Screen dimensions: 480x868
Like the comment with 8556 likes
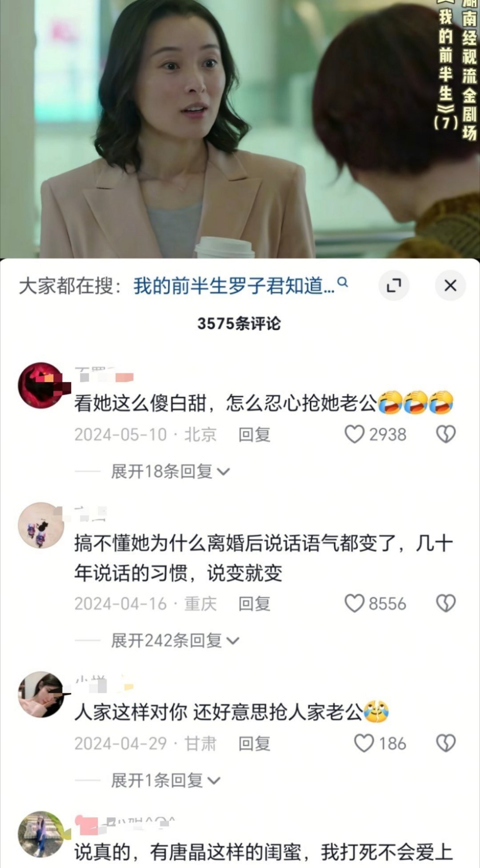pyautogui.click(x=355, y=604)
